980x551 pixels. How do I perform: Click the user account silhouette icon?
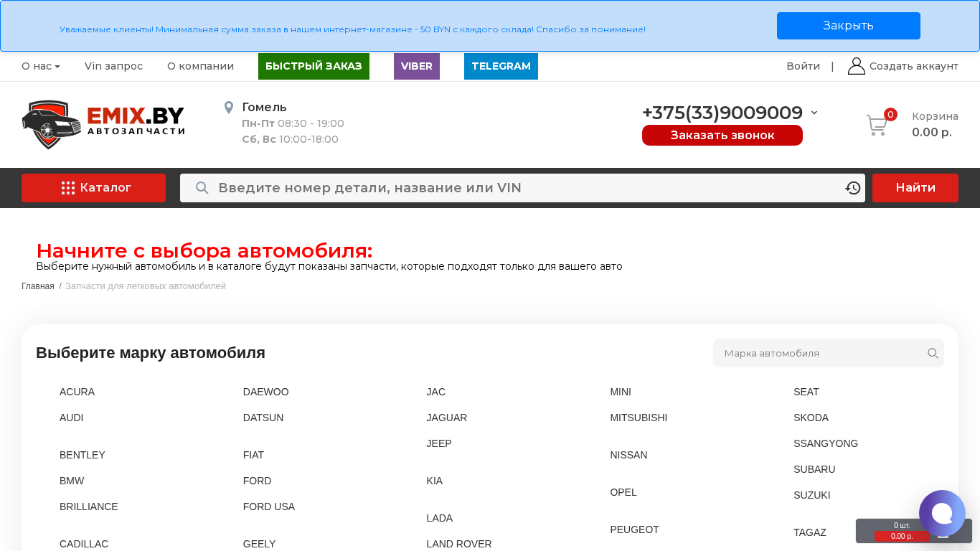tap(857, 66)
